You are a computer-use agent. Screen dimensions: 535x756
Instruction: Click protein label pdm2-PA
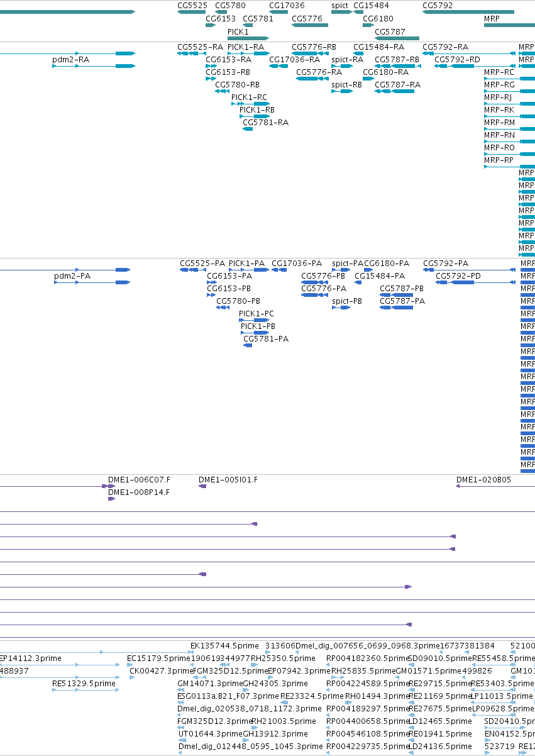[x=72, y=276]
